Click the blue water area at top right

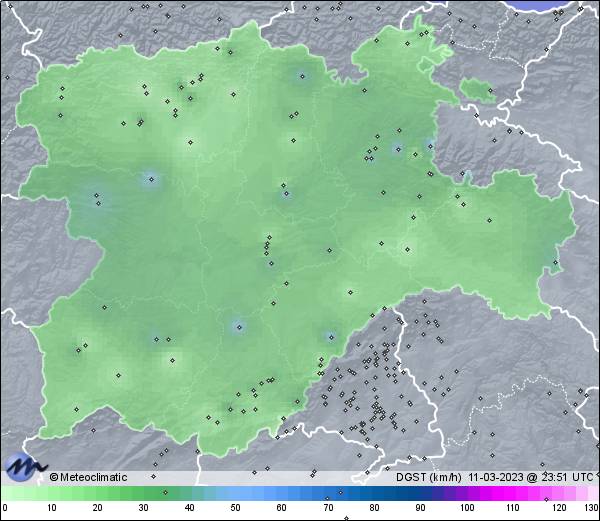(558, 5)
